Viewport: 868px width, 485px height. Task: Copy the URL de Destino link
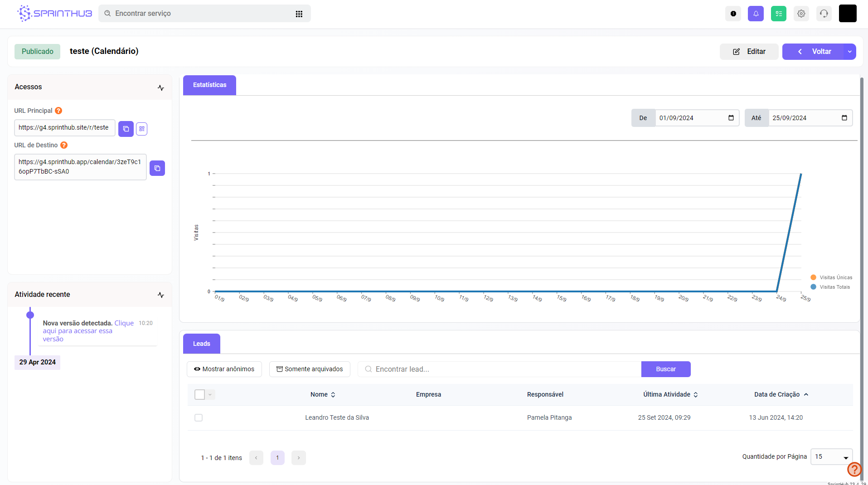[x=157, y=168]
